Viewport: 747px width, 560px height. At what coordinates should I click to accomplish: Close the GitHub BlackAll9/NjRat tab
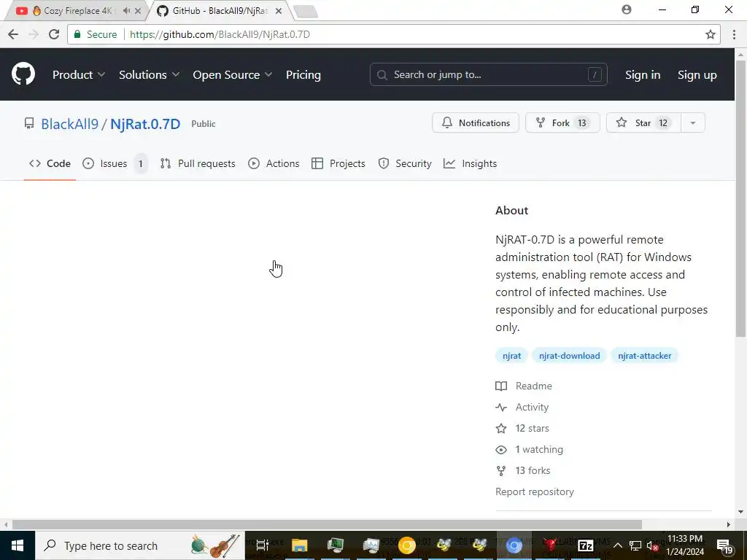point(279,10)
